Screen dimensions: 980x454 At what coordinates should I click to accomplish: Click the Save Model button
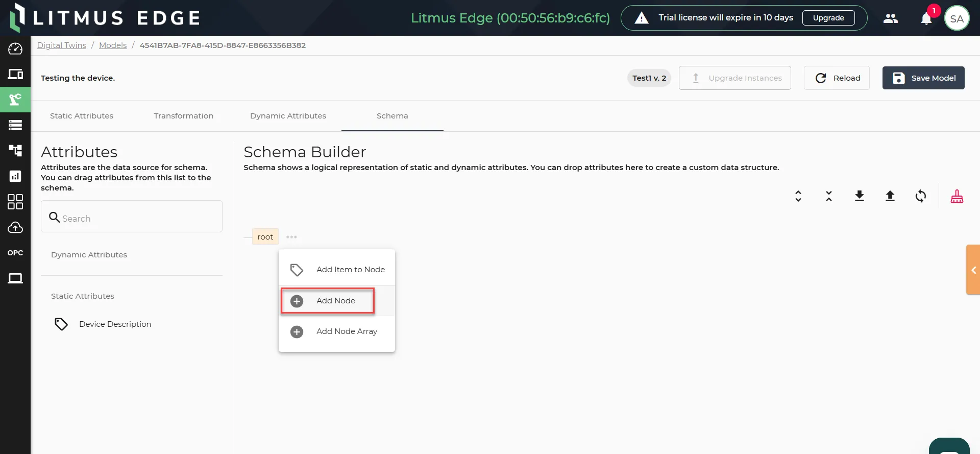[x=923, y=78]
